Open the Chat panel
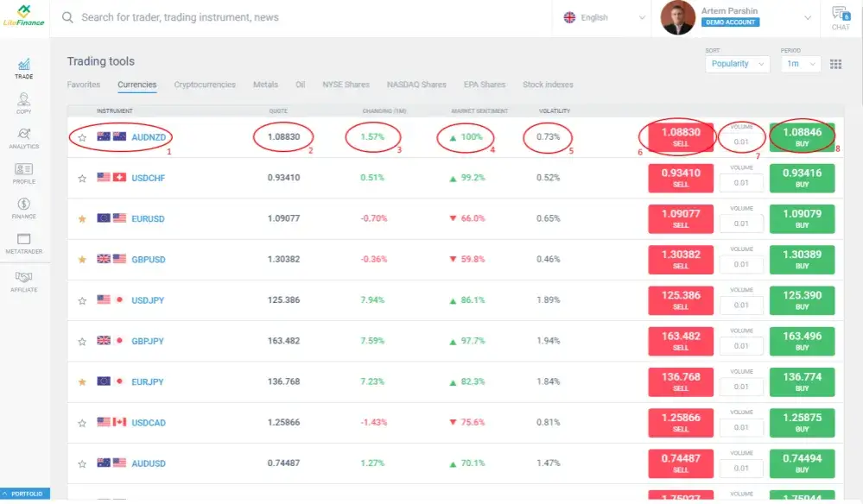This screenshot has height=504, width=863. 841,17
